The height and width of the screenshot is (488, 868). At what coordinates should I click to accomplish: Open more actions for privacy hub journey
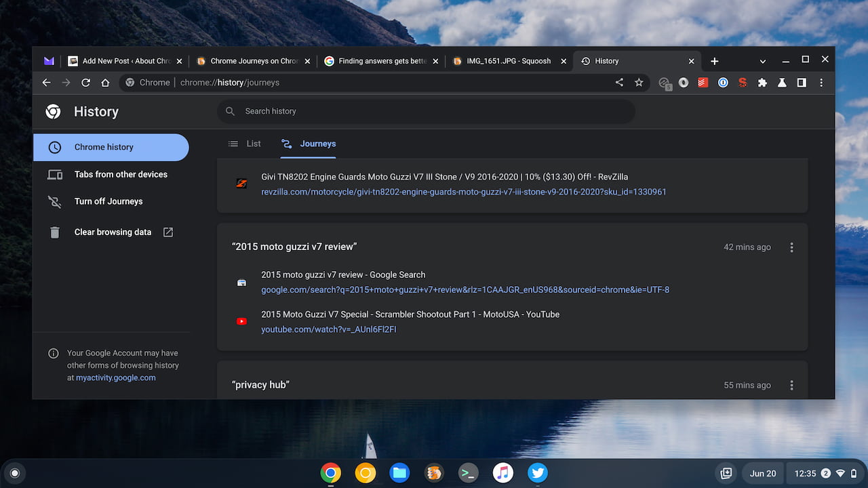791,385
